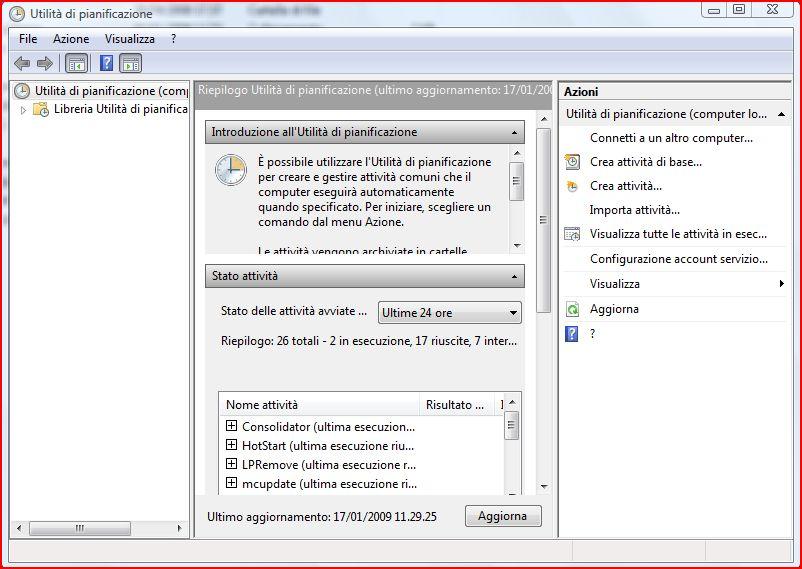Click the task list vertical scrollbar thumb
802x569 pixels.
[511, 425]
